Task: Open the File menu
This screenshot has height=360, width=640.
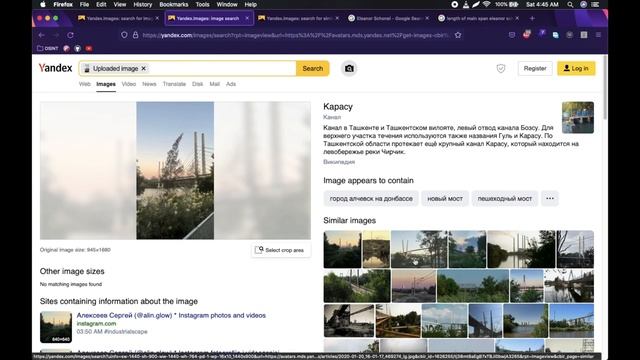Action: click(x=84, y=4)
